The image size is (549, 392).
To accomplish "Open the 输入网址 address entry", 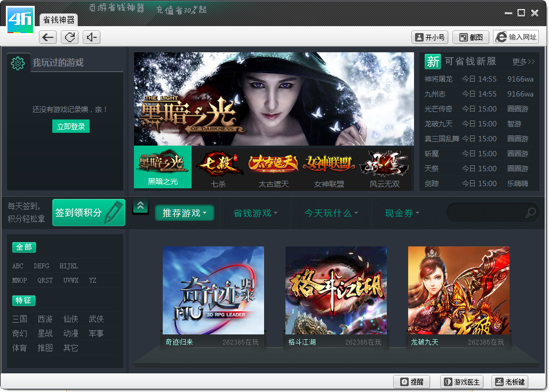I will 516,37.
